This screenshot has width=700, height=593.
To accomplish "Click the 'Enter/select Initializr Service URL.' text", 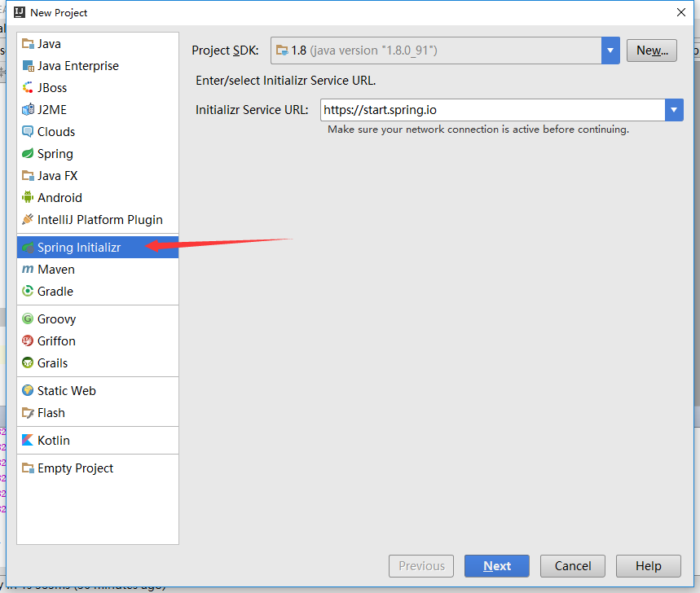I will point(286,81).
